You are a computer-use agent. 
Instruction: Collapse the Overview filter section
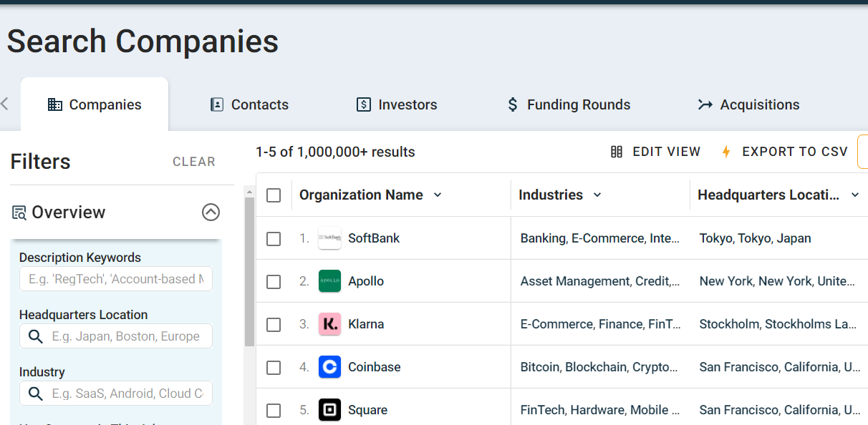tap(211, 212)
